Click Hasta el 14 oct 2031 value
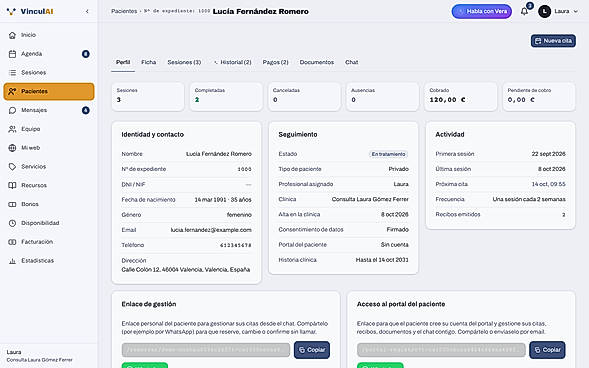Screen dimensions: 589x368 point(382,259)
